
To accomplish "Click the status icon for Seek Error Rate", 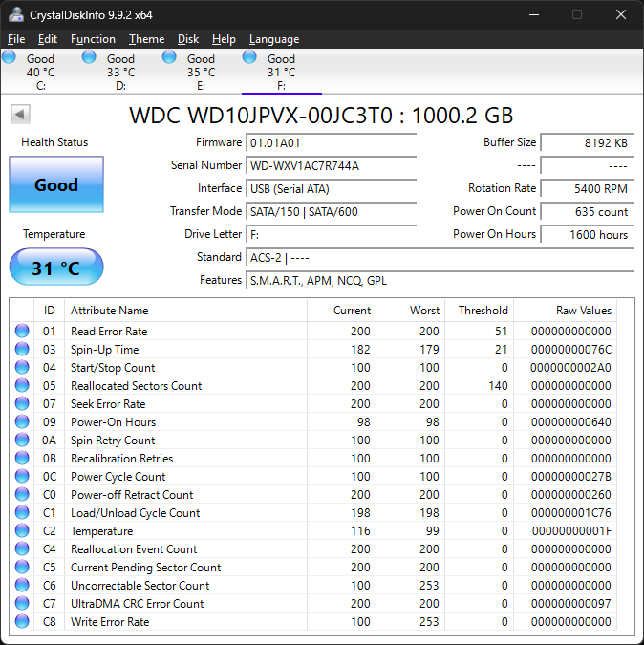I will pyautogui.click(x=22, y=403).
